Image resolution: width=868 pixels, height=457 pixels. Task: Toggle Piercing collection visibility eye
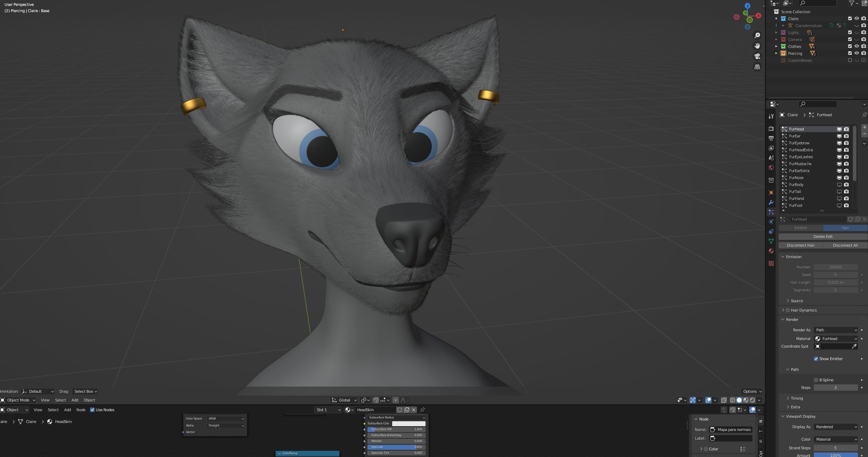[x=857, y=53]
